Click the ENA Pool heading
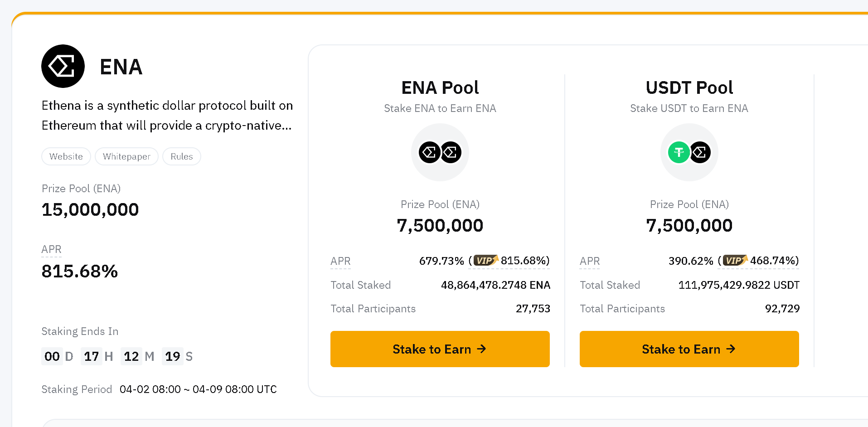The image size is (868, 427). [440, 87]
